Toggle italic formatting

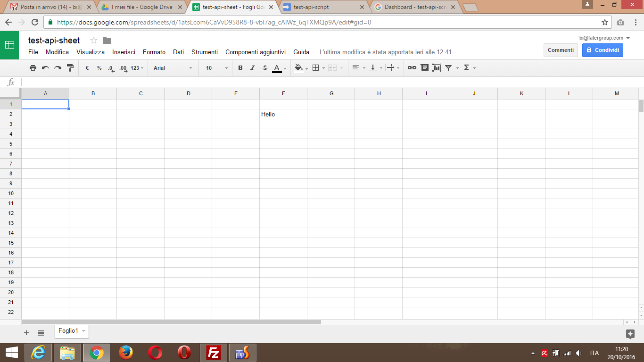coord(253,68)
